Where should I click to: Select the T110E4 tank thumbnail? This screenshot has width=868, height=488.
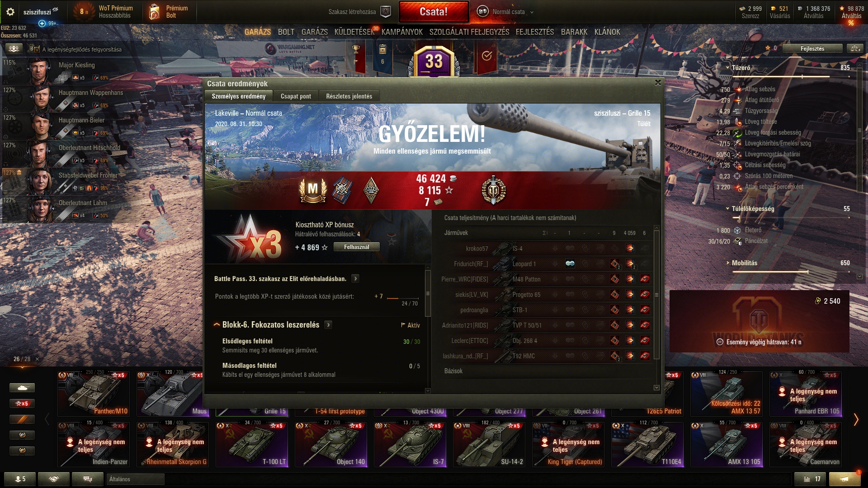(647, 444)
